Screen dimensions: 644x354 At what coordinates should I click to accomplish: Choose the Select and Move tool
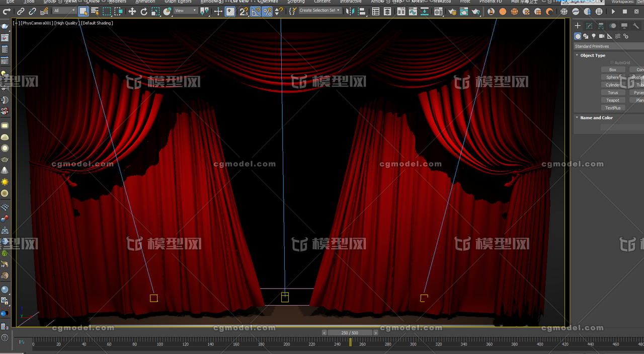click(132, 11)
